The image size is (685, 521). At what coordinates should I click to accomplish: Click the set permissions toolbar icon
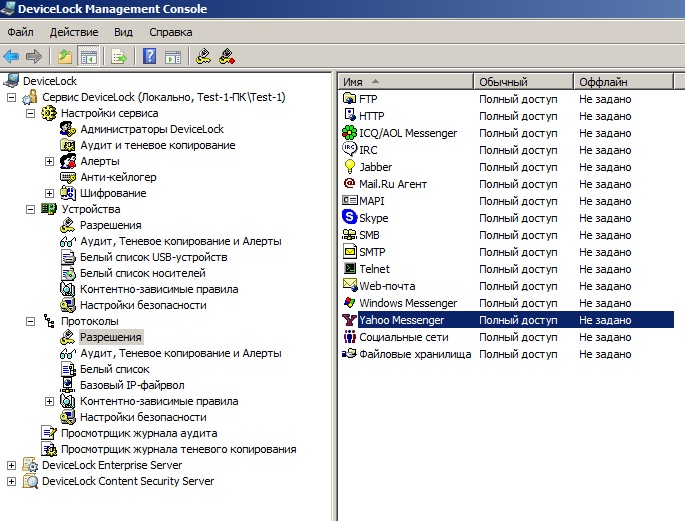[x=204, y=56]
